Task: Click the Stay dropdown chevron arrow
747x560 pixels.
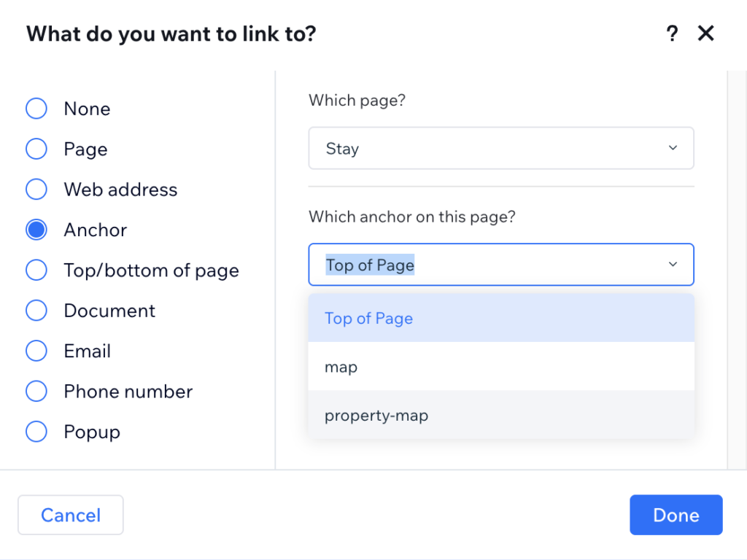Action: coord(673,149)
